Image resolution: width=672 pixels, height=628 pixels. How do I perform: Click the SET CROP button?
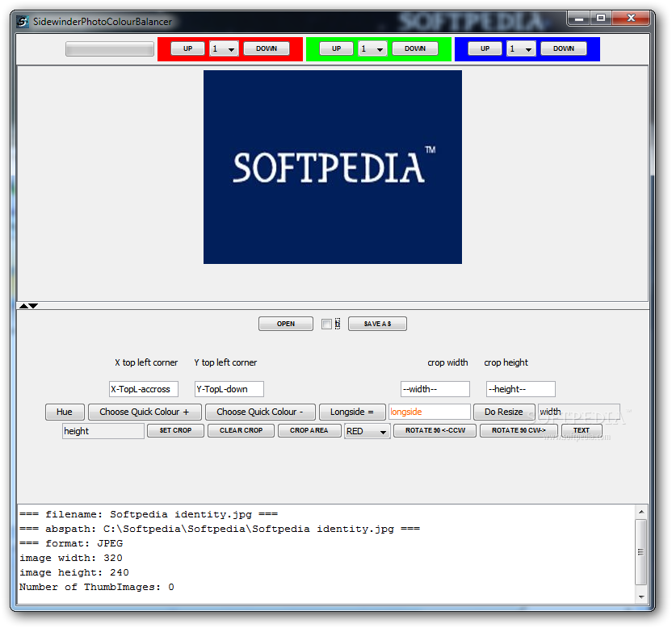(175, 430)
